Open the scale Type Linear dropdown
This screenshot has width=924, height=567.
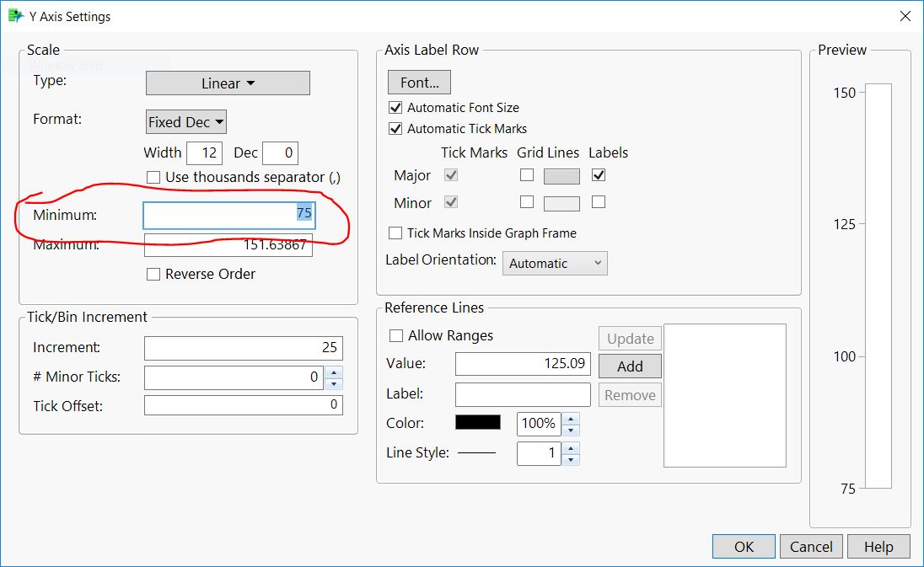pos(228,83)
